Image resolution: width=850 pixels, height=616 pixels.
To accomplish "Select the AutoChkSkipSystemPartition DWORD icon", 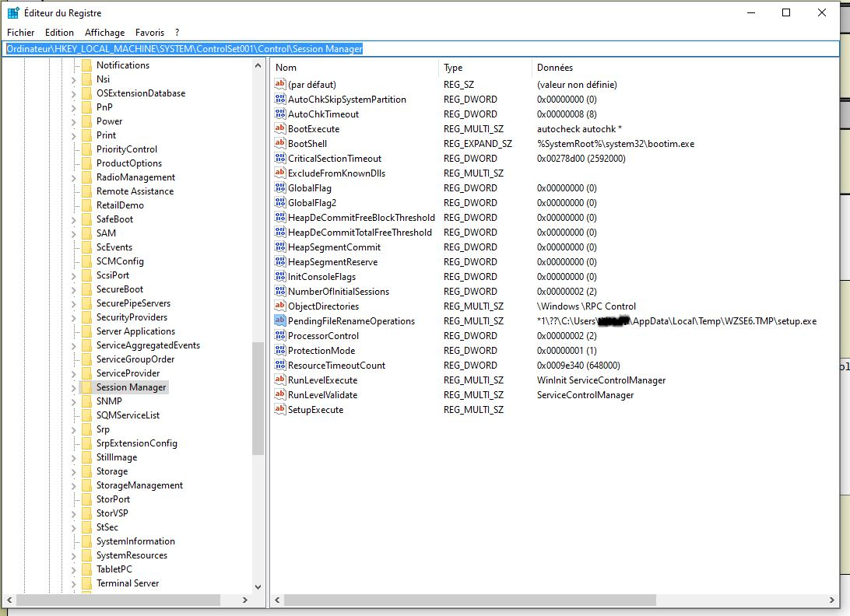I will pyautogui.click(x=279, y=99).
